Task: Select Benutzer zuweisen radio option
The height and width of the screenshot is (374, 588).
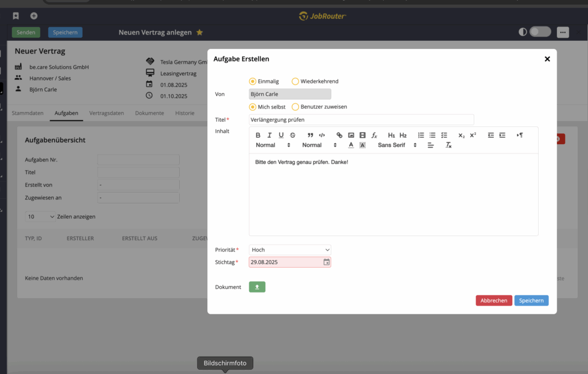Action: click(296, 107)
